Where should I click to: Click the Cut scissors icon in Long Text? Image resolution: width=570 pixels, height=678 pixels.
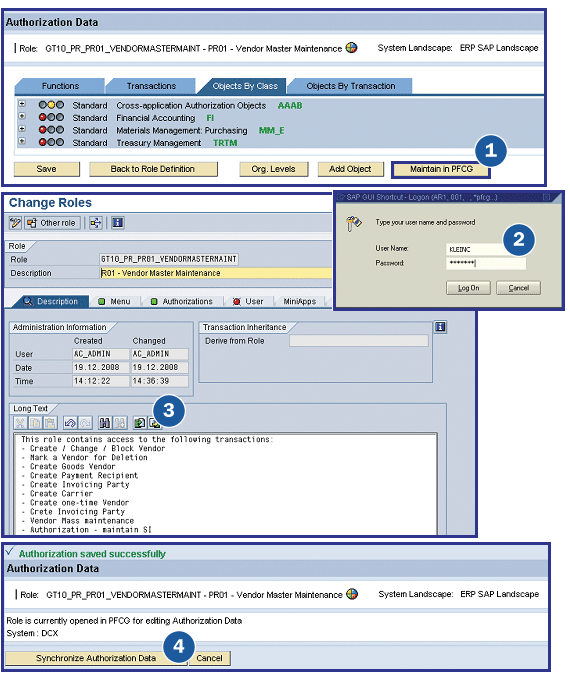click(x=20, y=422)
